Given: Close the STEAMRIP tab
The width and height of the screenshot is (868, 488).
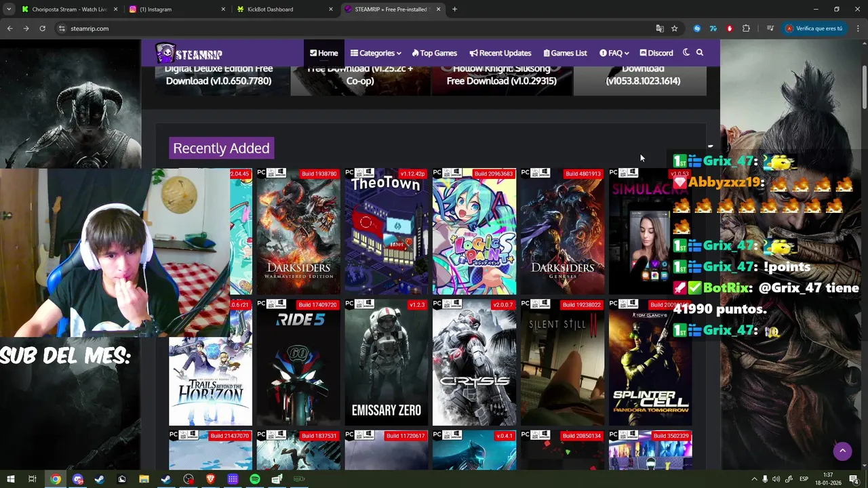Looking at the screenshot, I should (x=438, y=9).
